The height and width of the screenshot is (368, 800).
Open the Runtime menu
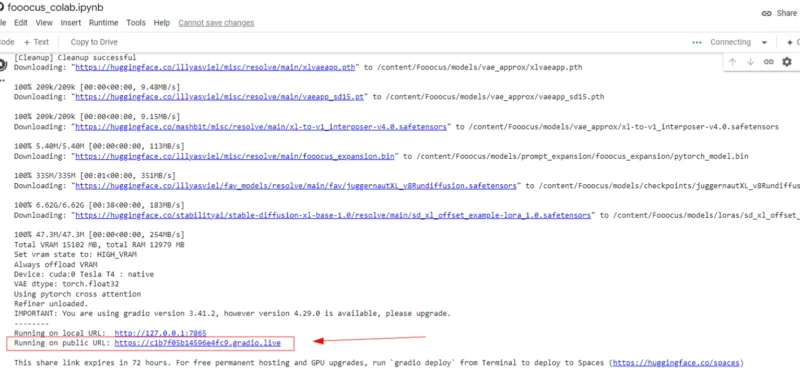click(104, 23)
